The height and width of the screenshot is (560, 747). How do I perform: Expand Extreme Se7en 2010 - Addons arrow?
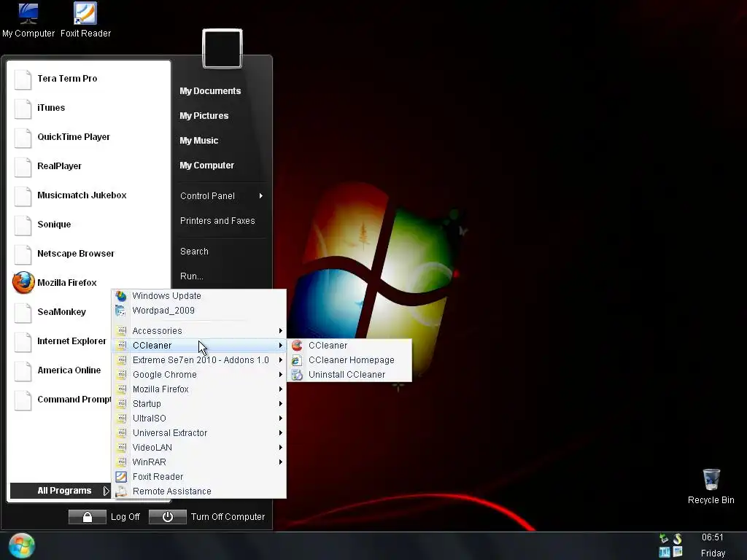pos(281,360)
